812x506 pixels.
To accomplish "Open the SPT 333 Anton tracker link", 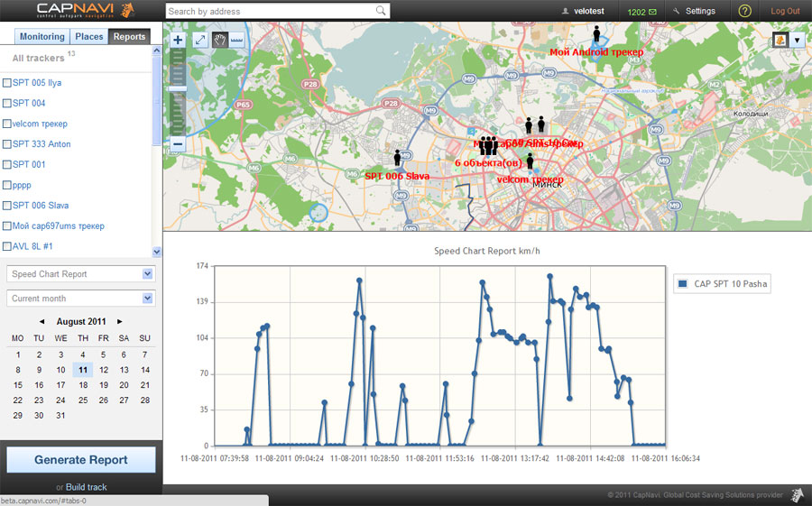I will [42, 144].
